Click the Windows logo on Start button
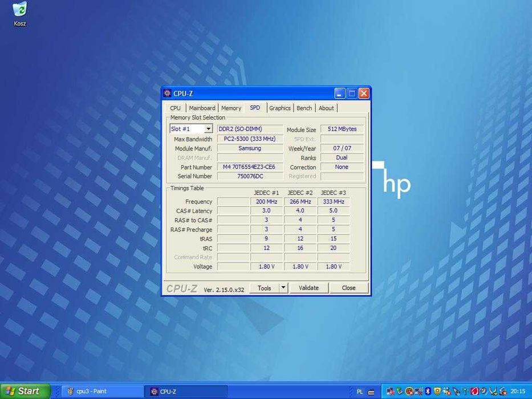The height and width of the screenshot is (399, 532). pos(10,391)
